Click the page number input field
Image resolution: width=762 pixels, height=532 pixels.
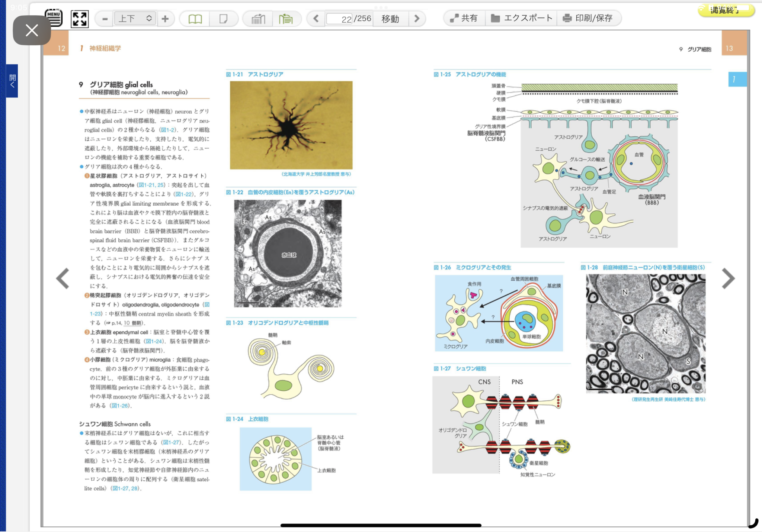coord(339,19)
